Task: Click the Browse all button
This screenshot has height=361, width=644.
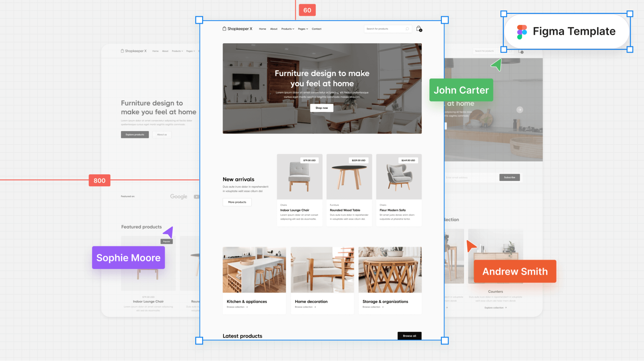Action: coord(409,336)
